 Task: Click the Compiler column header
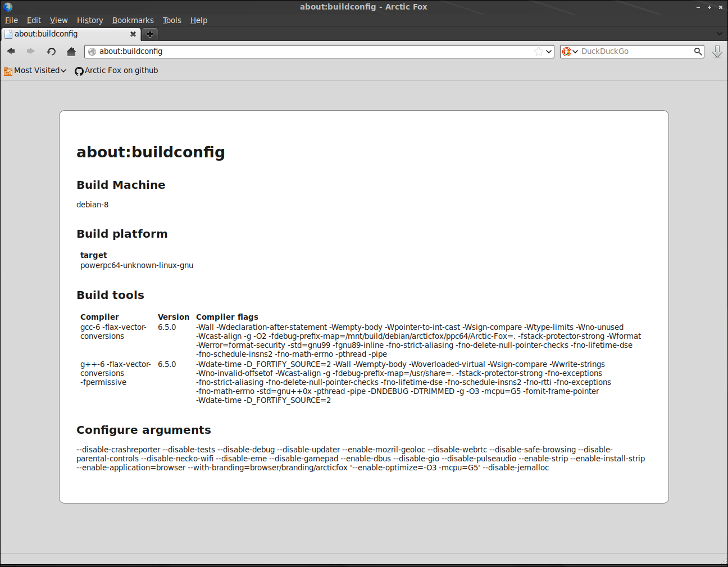click(x=99, y=317)
